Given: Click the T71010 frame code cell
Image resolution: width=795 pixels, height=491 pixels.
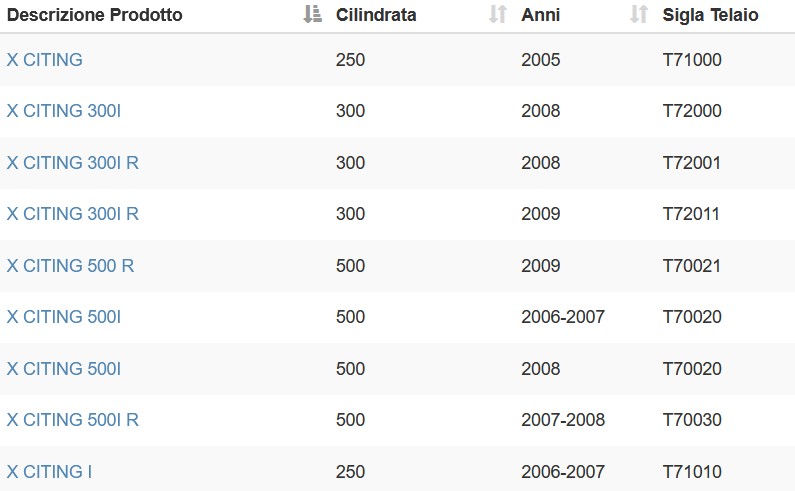Looking at the screenshot, I should [692, 472].
